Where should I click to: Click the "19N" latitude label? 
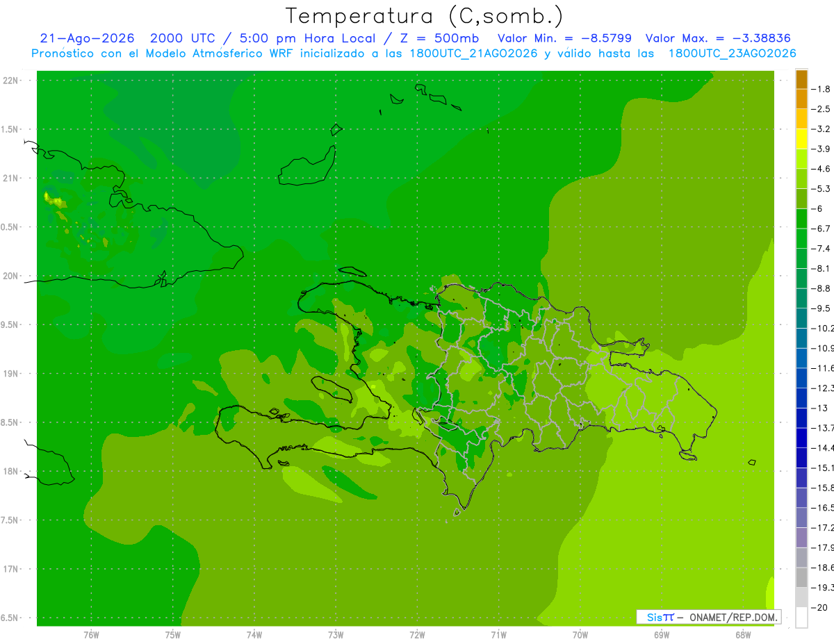10,373
